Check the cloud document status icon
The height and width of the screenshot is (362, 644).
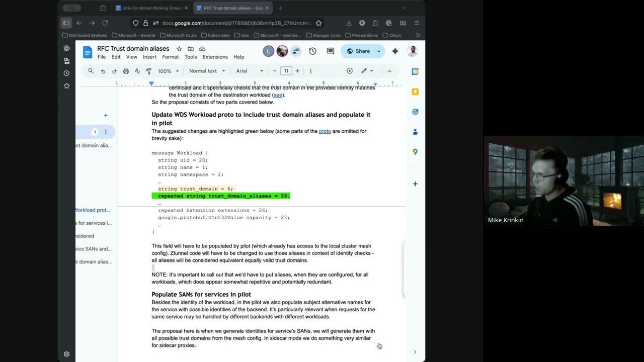(x=202, y=49)
